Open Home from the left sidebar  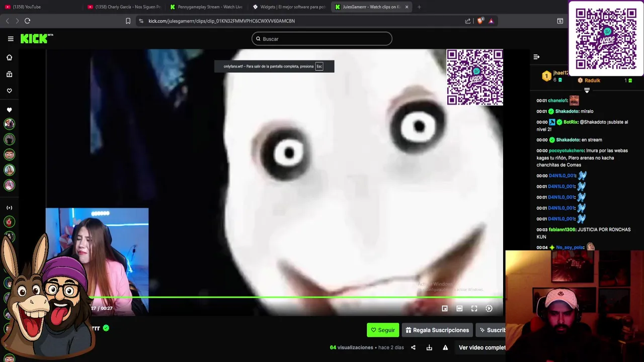(9, 57)
